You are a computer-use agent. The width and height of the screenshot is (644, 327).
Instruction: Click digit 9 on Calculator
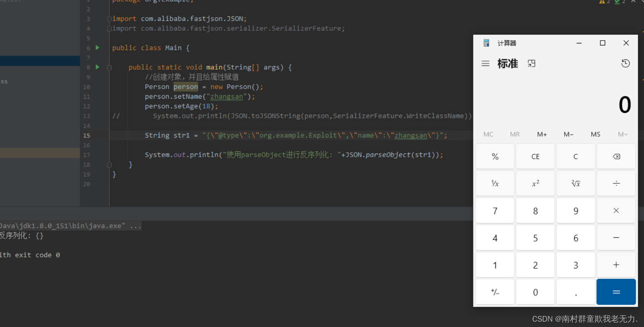point(576,211)
